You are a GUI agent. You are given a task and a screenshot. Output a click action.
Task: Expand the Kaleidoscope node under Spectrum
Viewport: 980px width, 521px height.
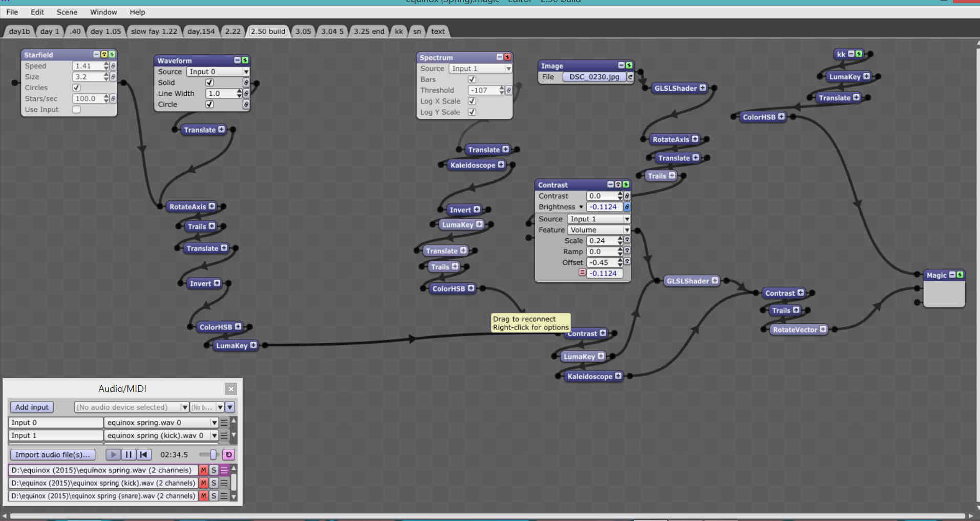point(501,164)
